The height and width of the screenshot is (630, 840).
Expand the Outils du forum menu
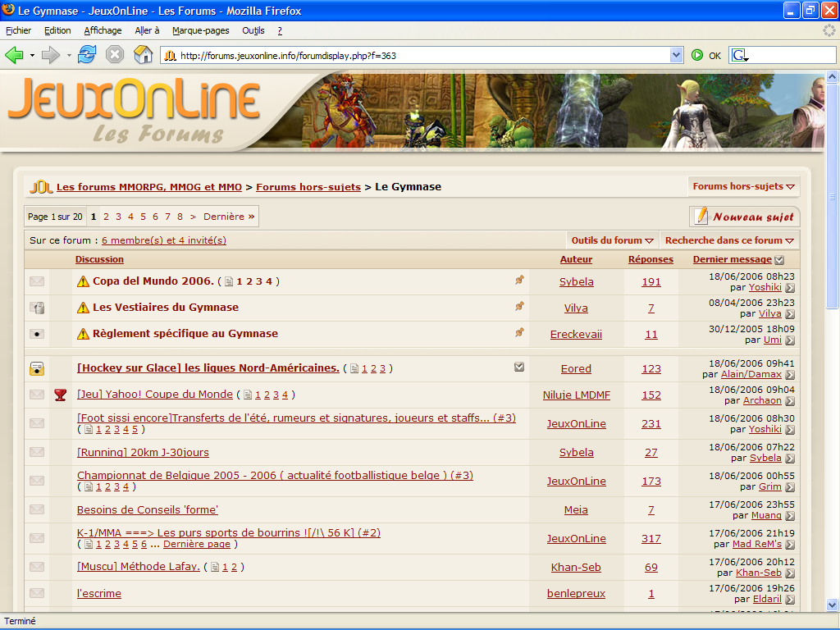point(612,240)
